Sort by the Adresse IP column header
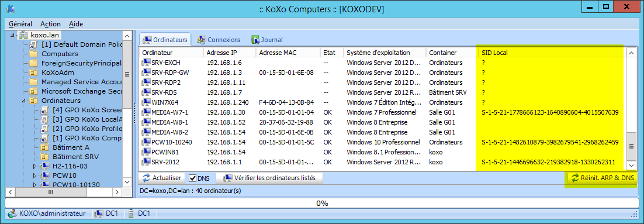 click(229, 53)
